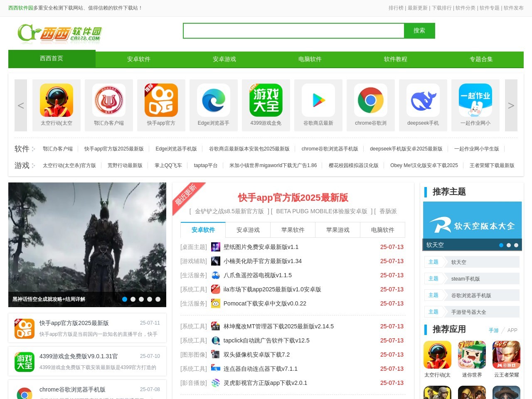532x399 pixels.
Task: Select the 太空行动 icon under 推荐应用
Action: (x=437, y=355)
